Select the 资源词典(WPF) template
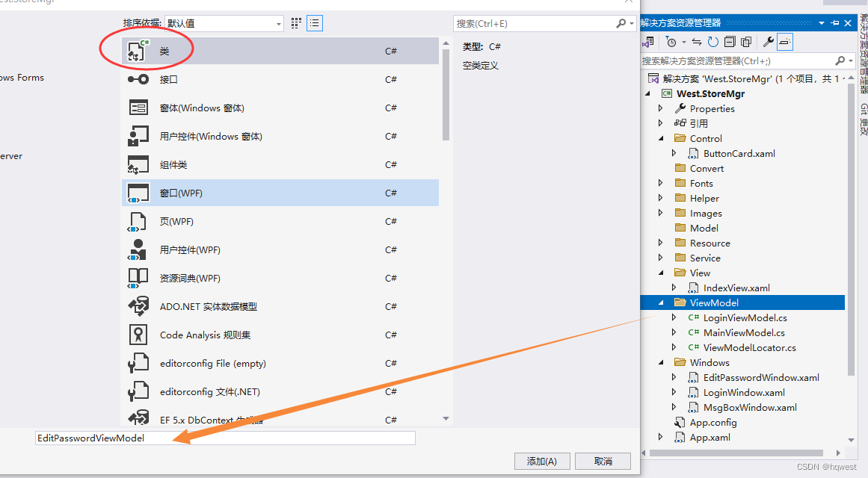Screen dimensions: 868x478 tap(280, 279)
